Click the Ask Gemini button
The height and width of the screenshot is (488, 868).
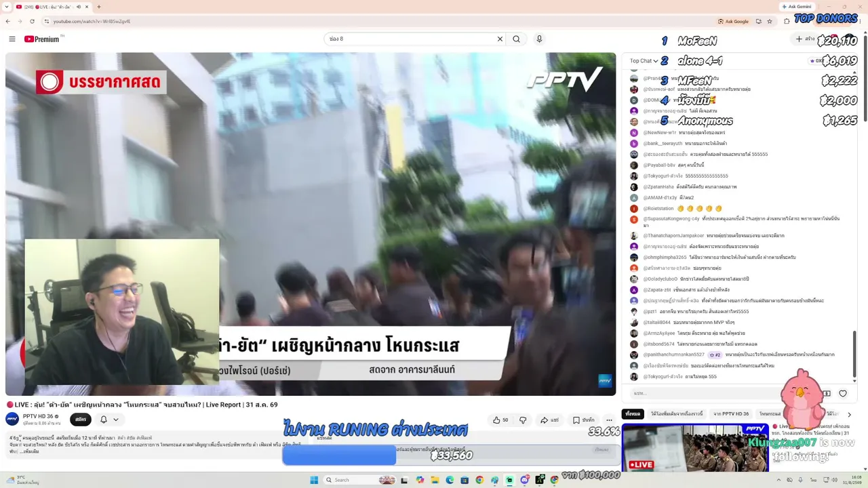(x=797, y=7)
